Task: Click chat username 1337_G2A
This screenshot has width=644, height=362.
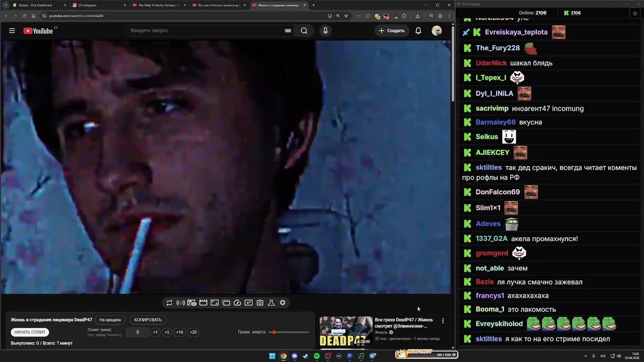Action: tap(492, 239)
